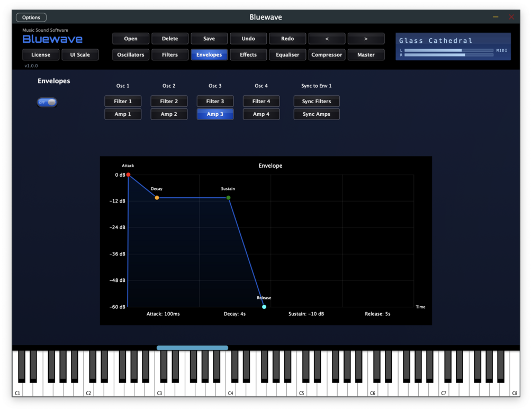The image size is (532, 411).
Task: Undo the last change
Action: (248, 39)
